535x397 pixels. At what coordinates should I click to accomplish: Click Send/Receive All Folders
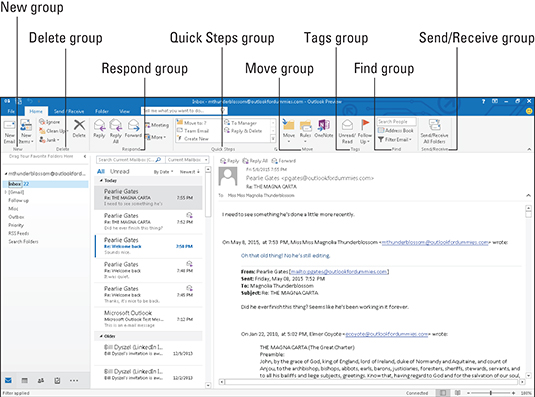click(x=434, y=132)
